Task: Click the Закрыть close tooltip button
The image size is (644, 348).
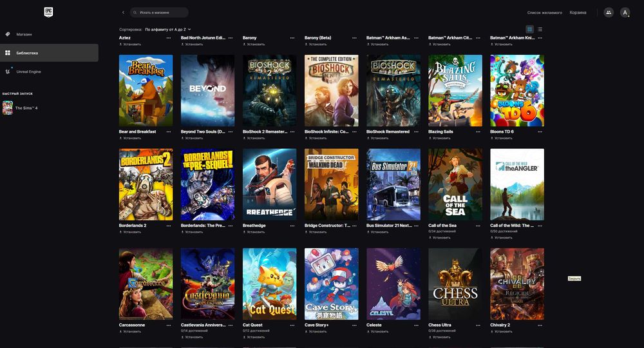Action: (574, 278)
